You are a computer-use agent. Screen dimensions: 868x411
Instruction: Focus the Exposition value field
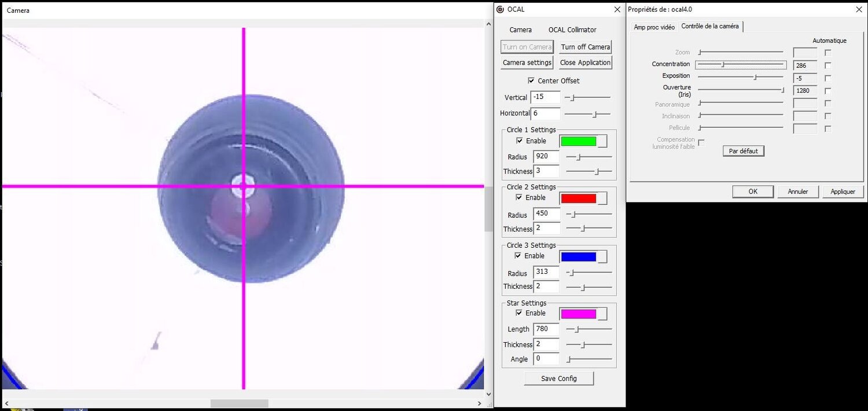806,78
